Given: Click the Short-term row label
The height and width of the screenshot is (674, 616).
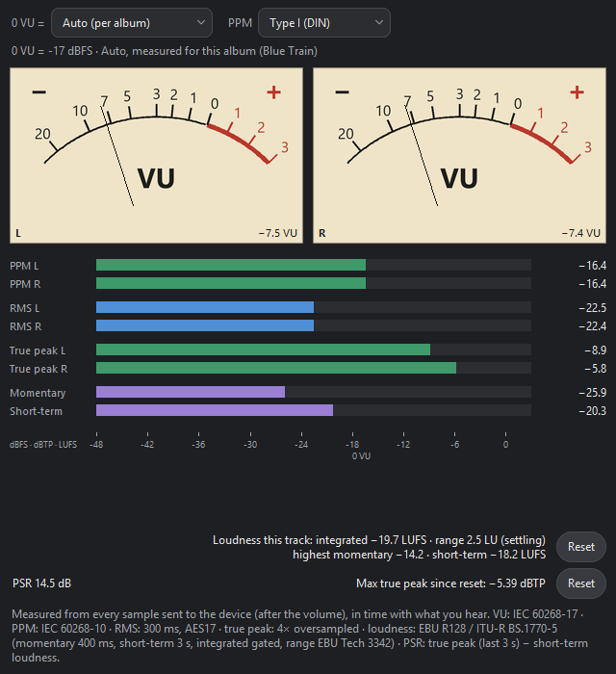Looking at the screenshot, I should [x=36, y=411].
